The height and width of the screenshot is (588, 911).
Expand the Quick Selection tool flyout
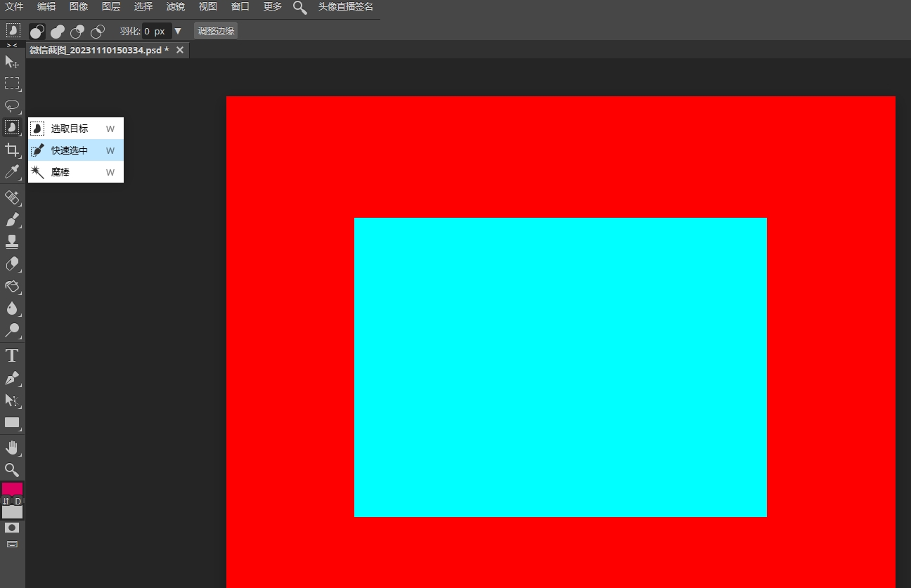tap(11, 128)
